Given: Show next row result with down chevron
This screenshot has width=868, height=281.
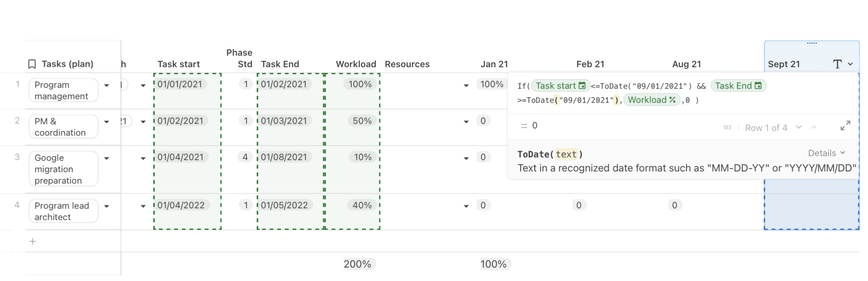Looking at the screenshot, I should coord(799,127).
